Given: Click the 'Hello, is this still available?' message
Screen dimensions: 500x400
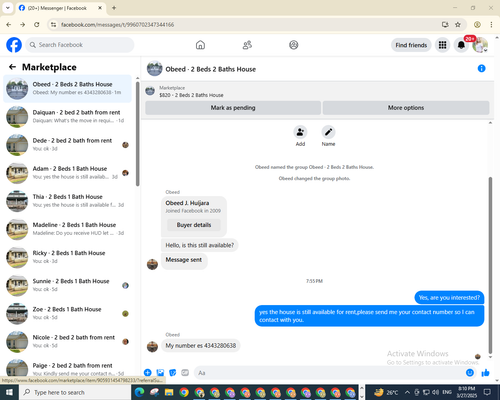Looking at the screenshot, I should click(200, 245).
